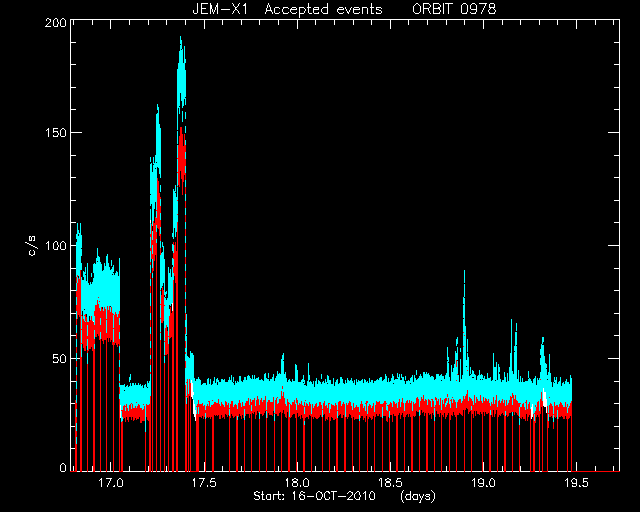Click the 19.5 tick label on x-axis
Image resolution: width=640 pixels, height=512 pixels.
click(x=576, y=483)
